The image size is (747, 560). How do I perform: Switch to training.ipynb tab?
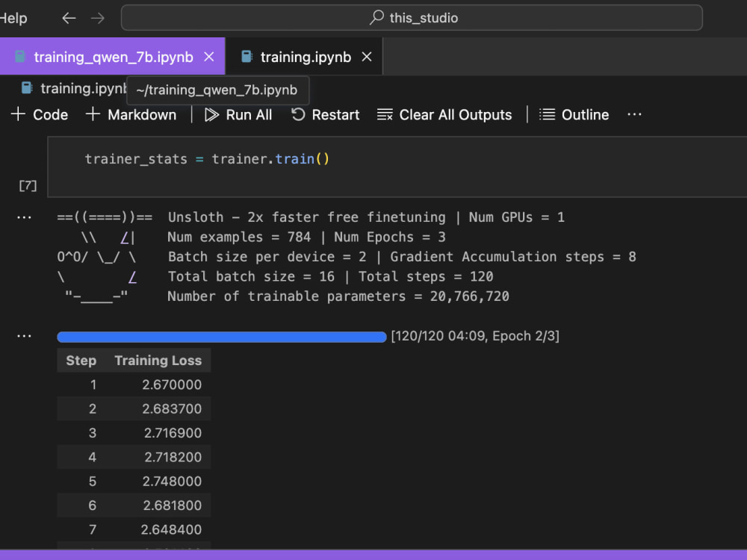click(x=305, y=57)
